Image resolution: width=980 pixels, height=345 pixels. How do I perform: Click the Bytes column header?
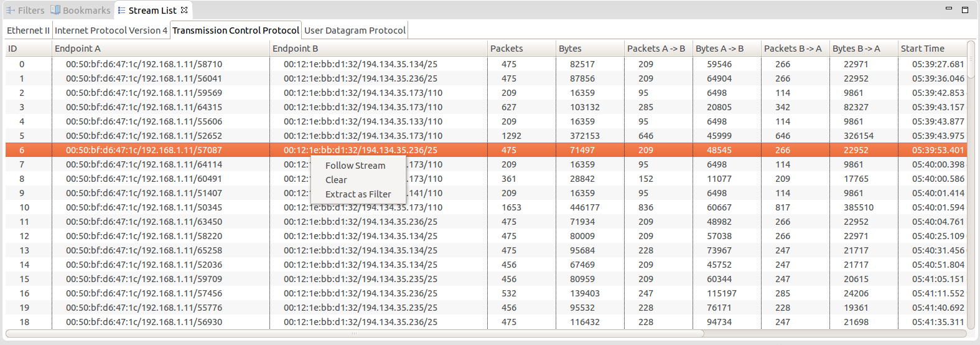point(570,49)
